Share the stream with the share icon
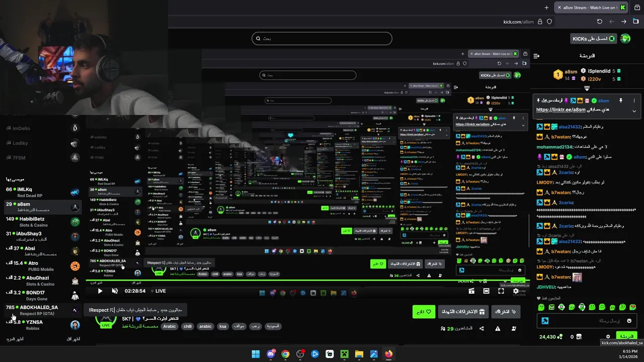644x362 pixels. [x=481, y=328]
